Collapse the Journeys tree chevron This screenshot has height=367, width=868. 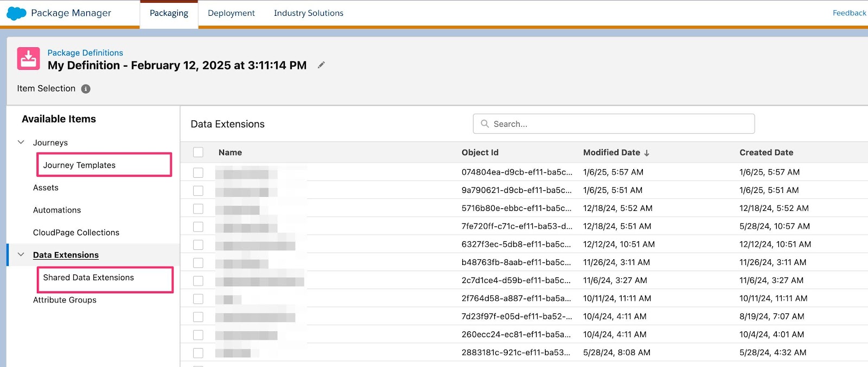21,142
